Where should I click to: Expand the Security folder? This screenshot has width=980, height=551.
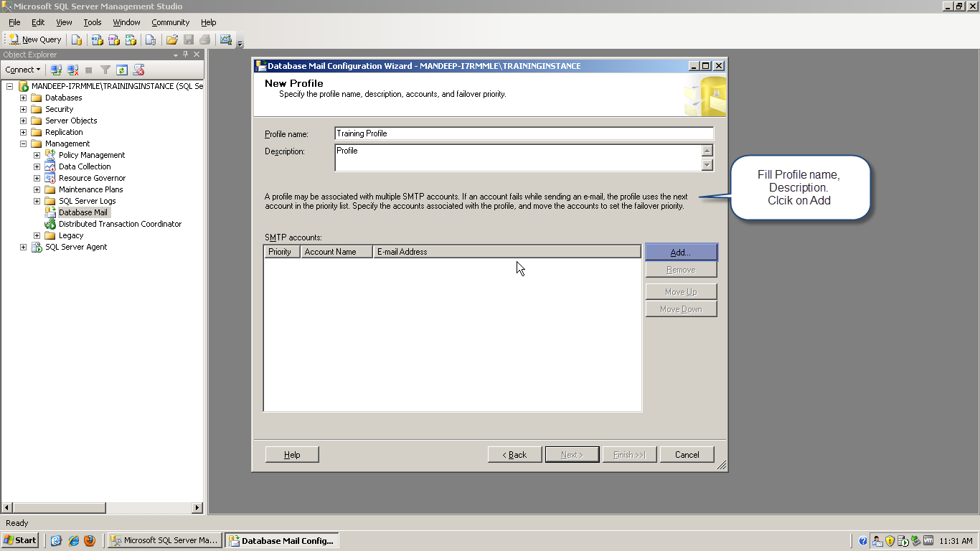23,109
